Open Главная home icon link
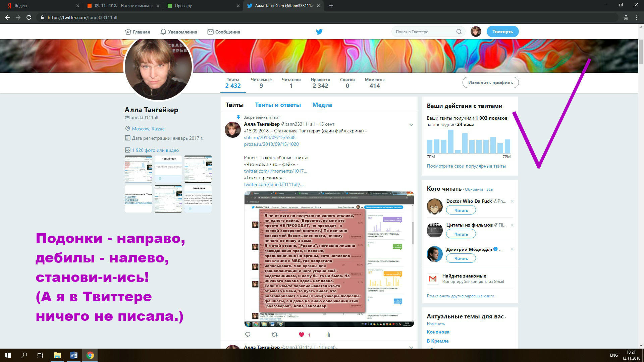Image resolution: width=644 pixels, height=362 pixels. click(137, 32)
